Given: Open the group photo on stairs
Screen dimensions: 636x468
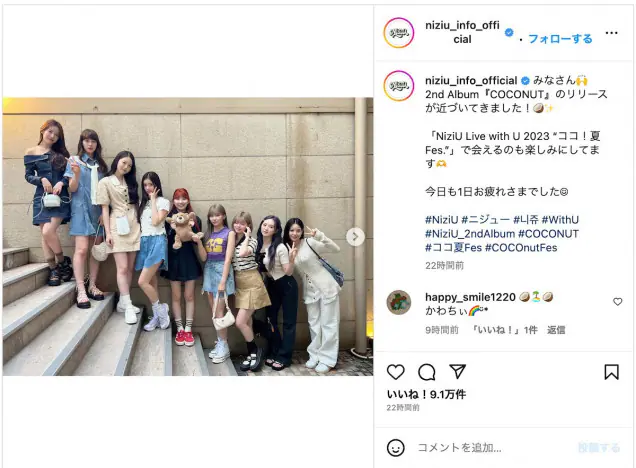Looking at the screenshot, I should click(x=188, y=236).
